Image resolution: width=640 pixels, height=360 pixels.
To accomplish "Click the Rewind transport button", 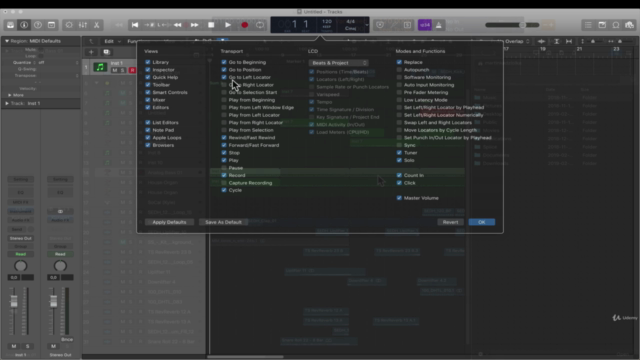I will coord(178,25).
